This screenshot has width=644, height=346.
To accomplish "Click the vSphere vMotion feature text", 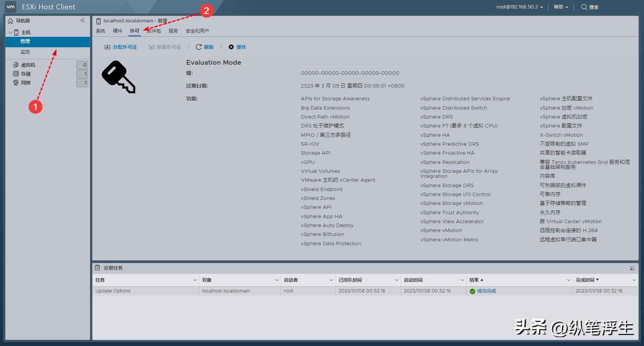I will [x=441, y=231].
